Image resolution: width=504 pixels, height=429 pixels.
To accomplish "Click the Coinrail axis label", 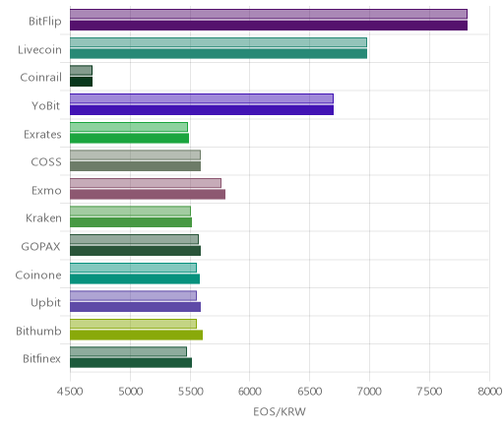I will click(40, 78).
